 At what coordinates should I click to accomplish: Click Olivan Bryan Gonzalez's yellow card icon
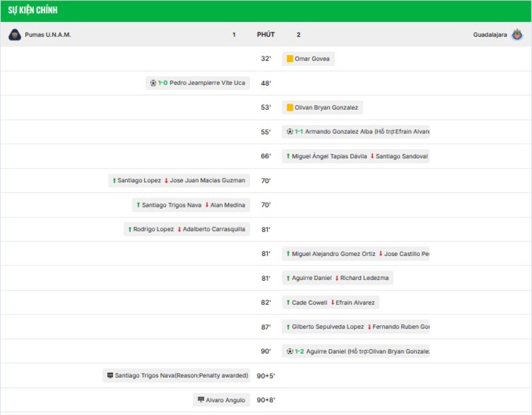[x=289, y=108]
